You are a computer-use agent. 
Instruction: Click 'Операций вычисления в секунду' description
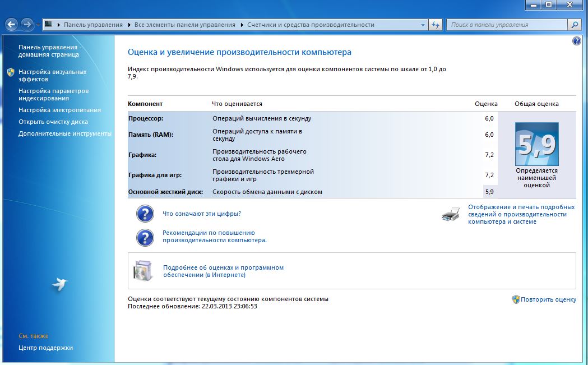point(262,118)
